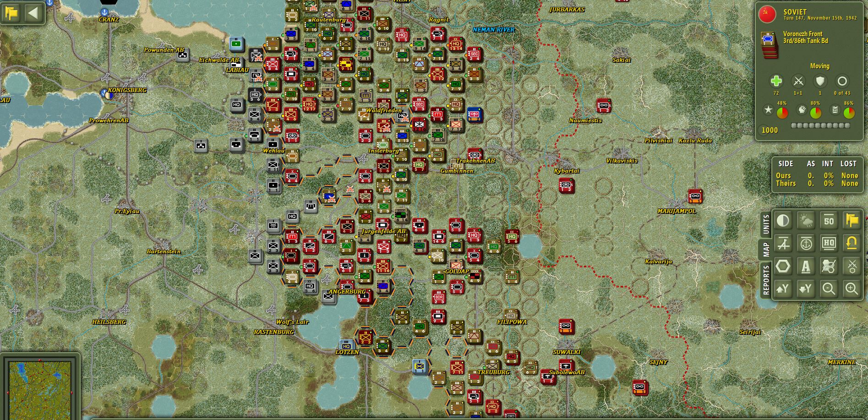
Task: Zoom out using the magnifier minus icon
Action: 829,289
